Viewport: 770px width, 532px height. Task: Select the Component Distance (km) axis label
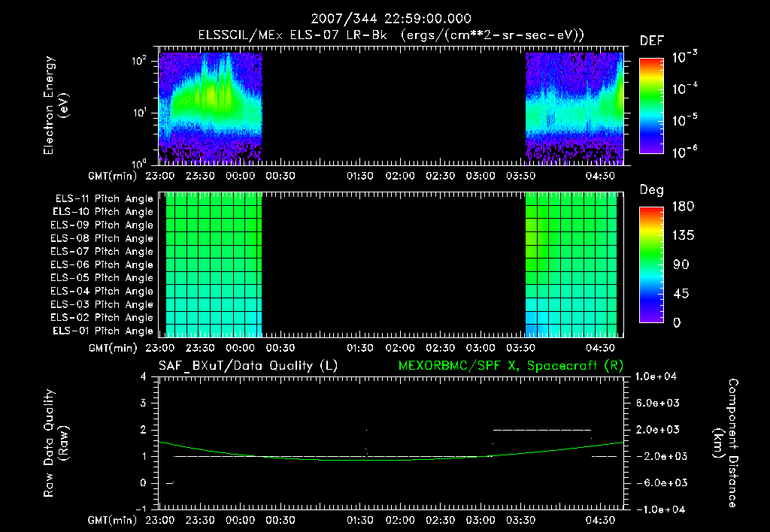tap(726, 443)
